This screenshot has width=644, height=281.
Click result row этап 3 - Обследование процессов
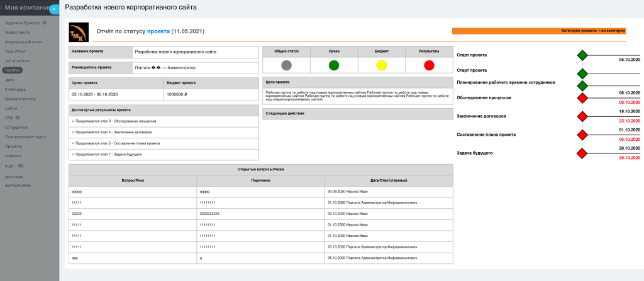tap(164, 121)
